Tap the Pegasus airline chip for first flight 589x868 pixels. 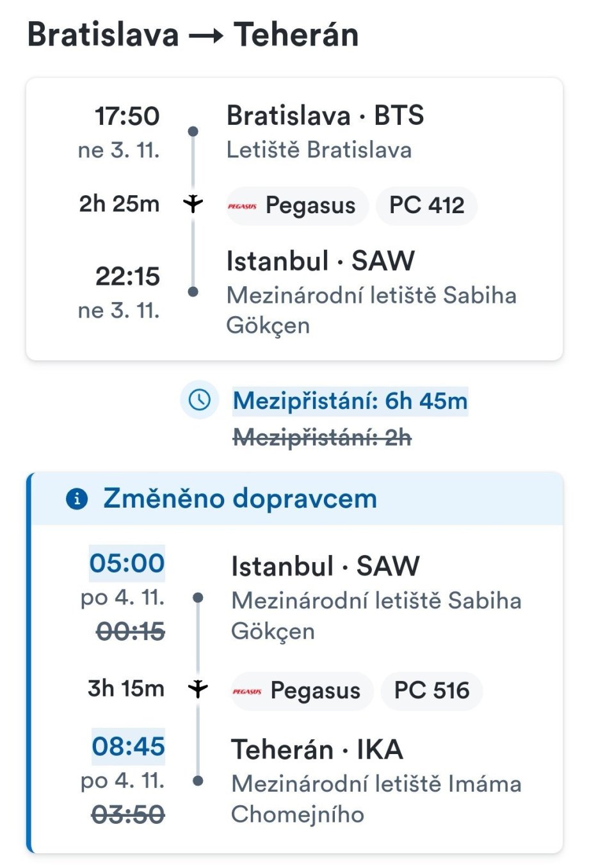[298, 206]
